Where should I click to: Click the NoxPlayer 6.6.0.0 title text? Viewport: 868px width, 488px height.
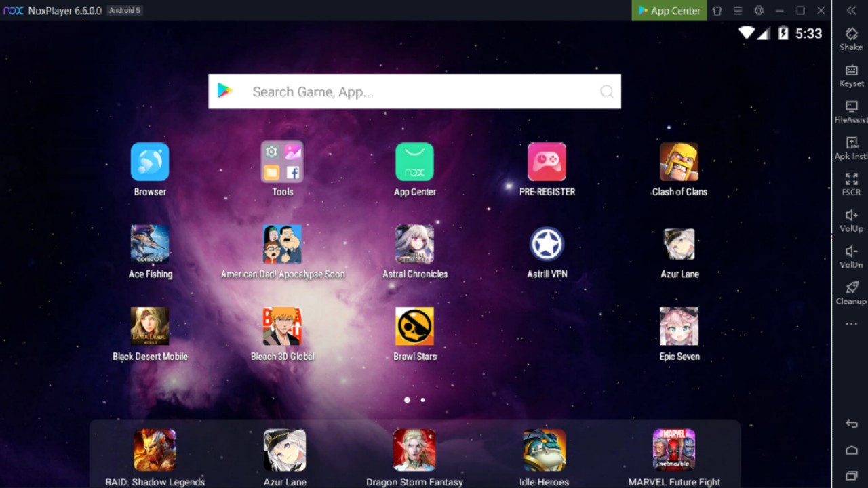[64, 11]
